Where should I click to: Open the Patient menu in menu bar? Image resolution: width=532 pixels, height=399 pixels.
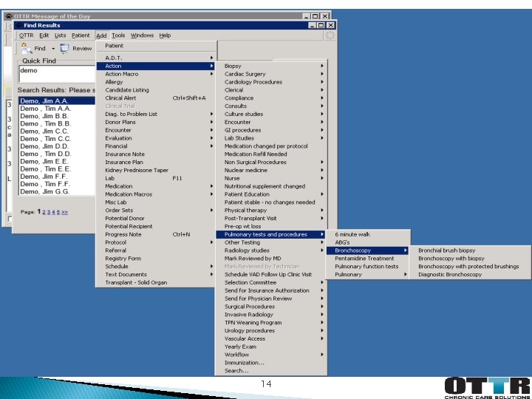point(81,35)
